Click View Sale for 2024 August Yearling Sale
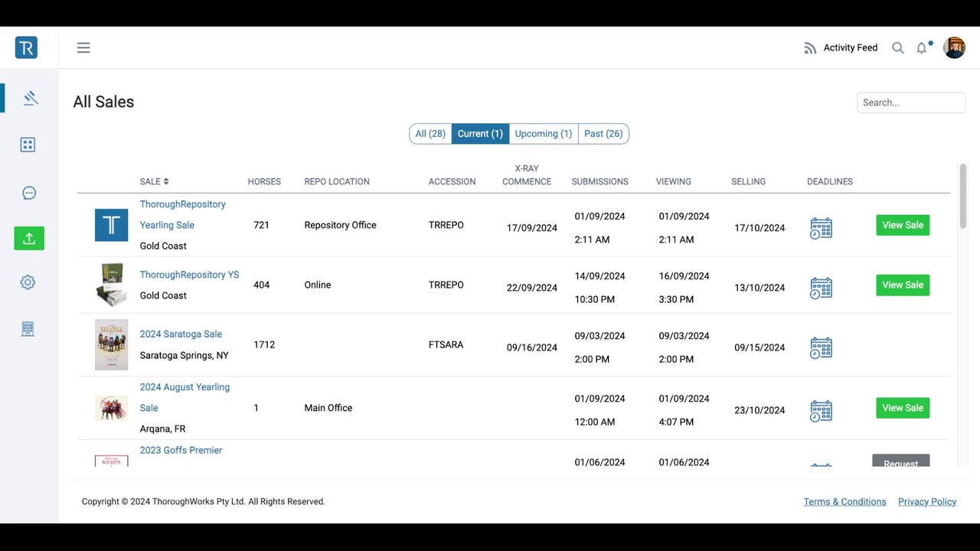 [x=903, y=408]
